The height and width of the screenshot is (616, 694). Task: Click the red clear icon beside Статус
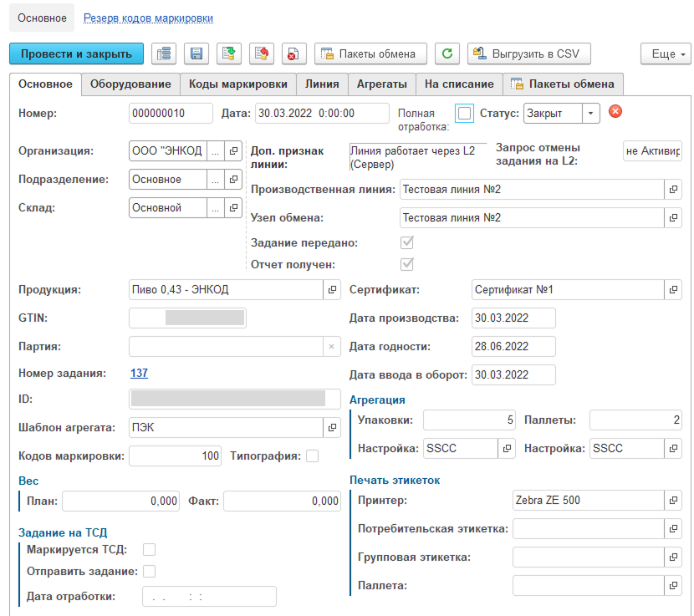(615, 112)
